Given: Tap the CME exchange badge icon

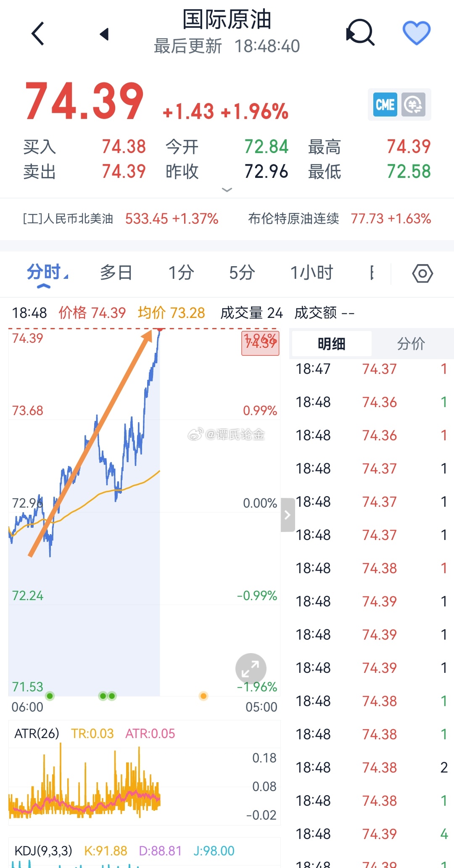Looking at the screenshot, I should [x=385, y=105].
